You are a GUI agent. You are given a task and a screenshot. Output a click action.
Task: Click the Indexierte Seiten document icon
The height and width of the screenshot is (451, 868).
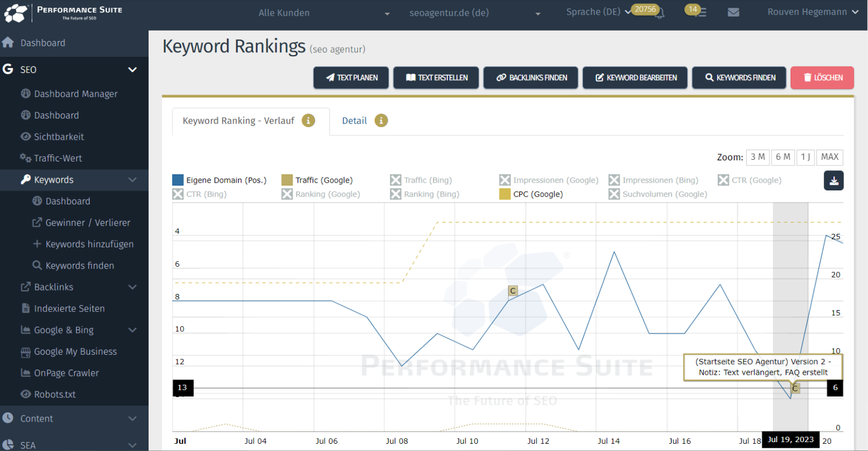pos(26,308)
